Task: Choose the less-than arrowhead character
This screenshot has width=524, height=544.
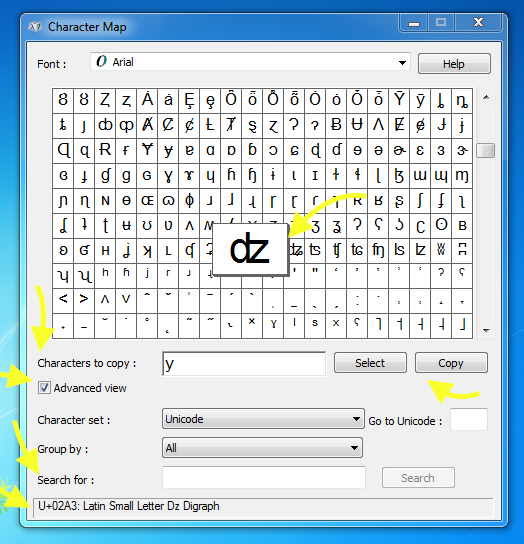Action: pos(63,300)
